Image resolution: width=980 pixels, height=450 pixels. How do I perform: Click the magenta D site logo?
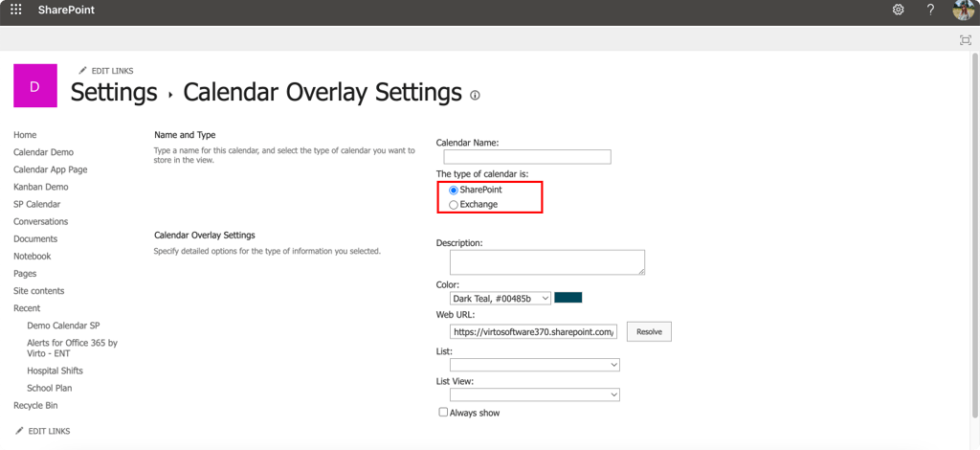[35, 85]
